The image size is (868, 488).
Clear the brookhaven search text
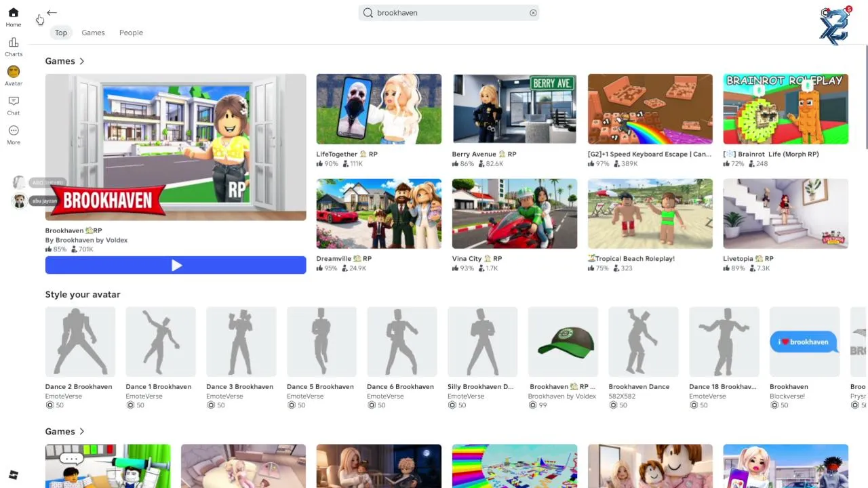pos(533,13)
